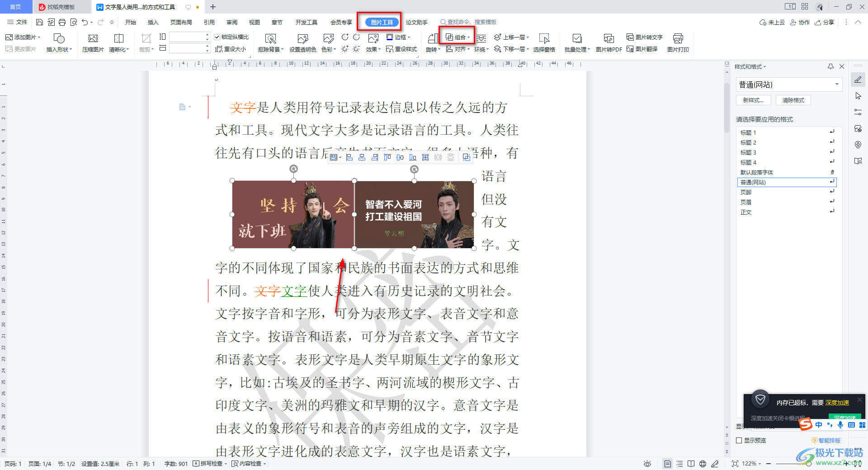
Task: Open the Start (开始) ribbon tab
Action: coord(131,22)
